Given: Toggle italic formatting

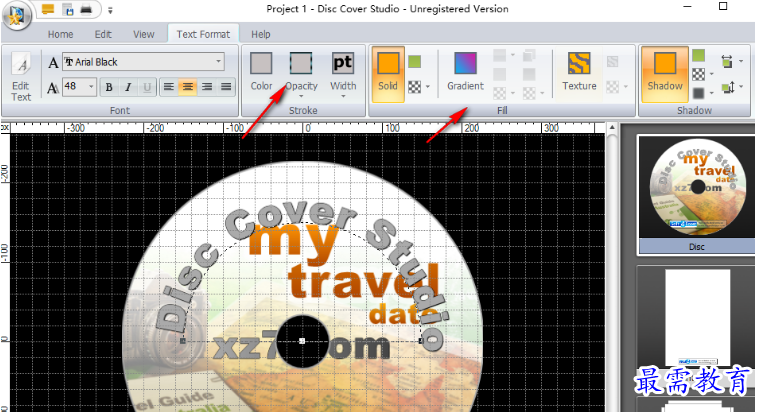Looking at the screenshot, I should (128, 87).
